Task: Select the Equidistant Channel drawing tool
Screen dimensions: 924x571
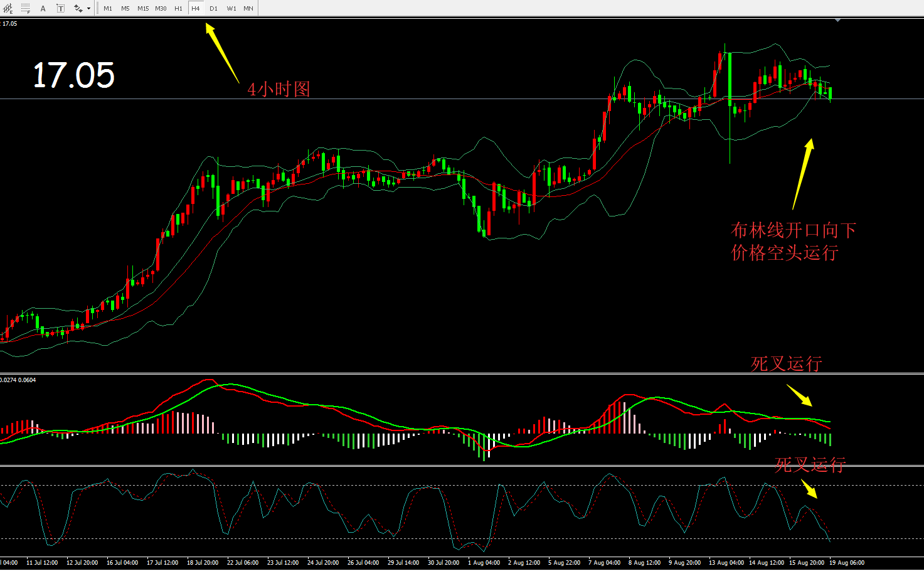Action: click(8, 8)
